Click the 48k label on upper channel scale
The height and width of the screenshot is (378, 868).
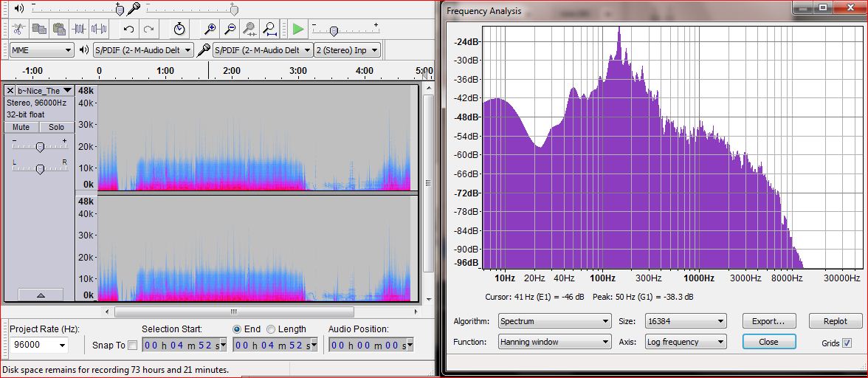pos(86,91)
